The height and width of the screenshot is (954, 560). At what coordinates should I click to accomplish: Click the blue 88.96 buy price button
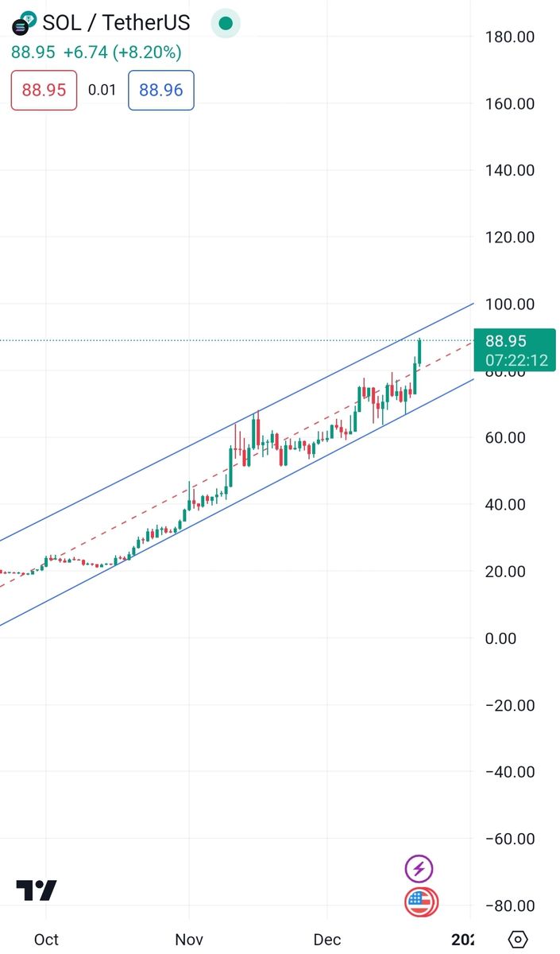click(160, 90)
